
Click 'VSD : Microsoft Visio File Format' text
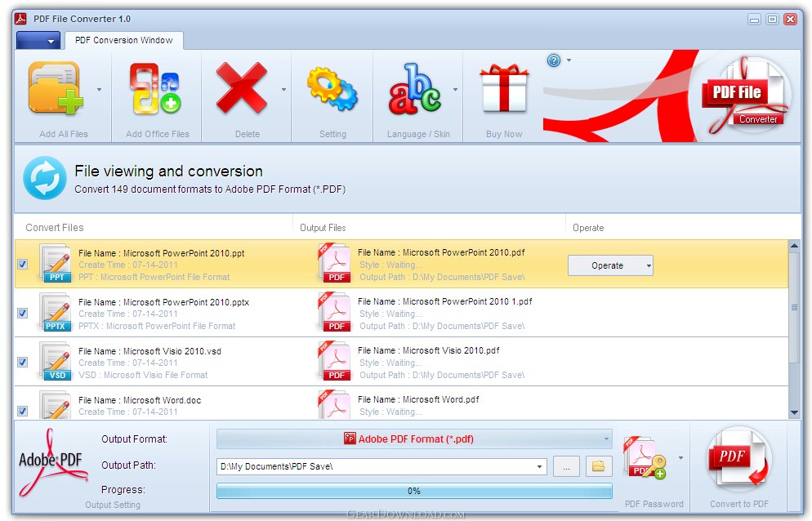pos(143,375)
